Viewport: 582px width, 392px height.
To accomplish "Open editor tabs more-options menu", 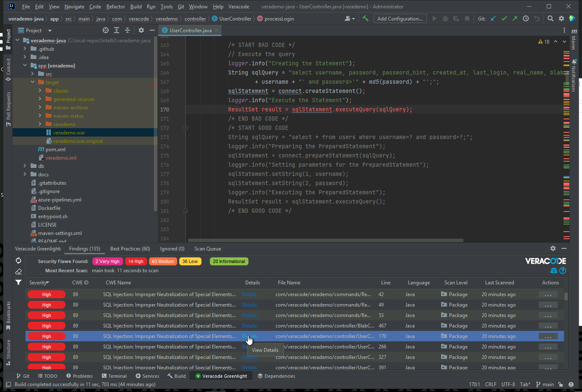I will (564, 30).
